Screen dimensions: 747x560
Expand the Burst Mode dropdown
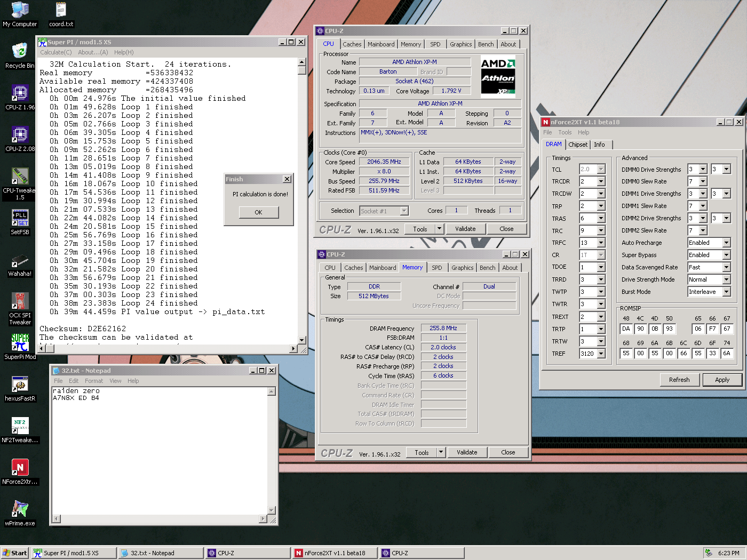tap(726, 292)
